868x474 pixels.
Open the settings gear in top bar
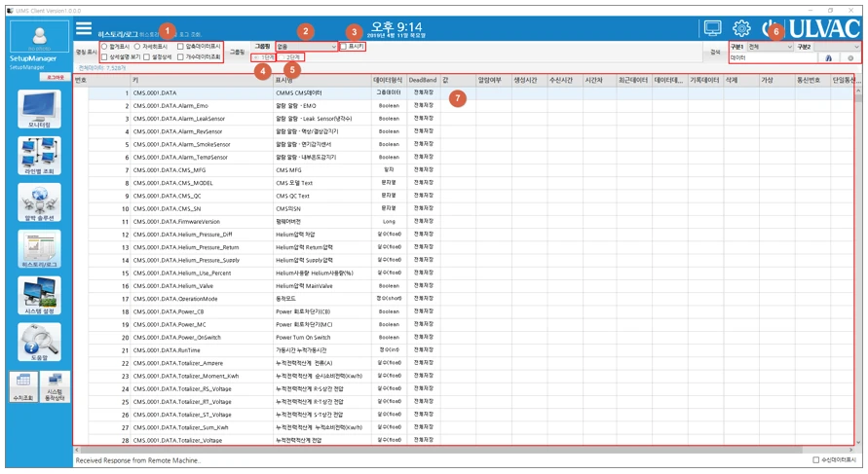[x=741, y=28]
